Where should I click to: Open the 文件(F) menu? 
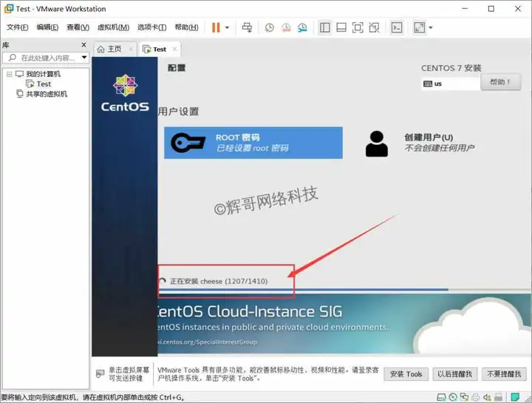click(17, 27)
